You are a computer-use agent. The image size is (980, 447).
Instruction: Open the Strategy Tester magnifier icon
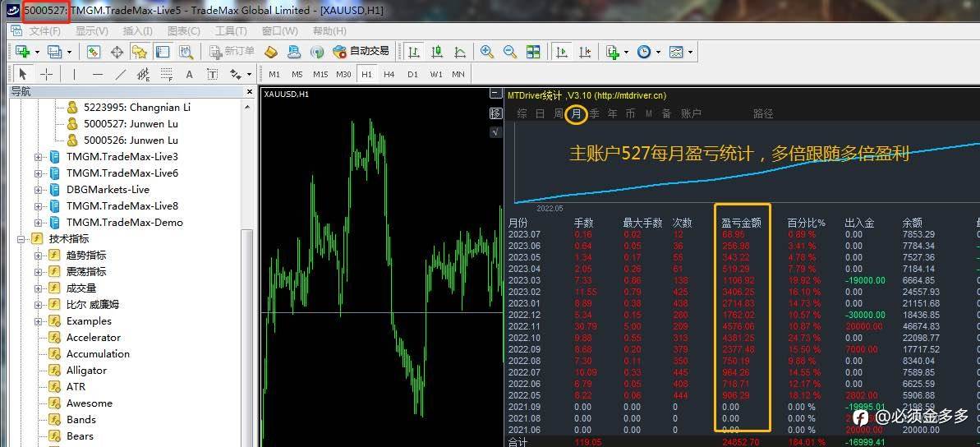[186, 52]
